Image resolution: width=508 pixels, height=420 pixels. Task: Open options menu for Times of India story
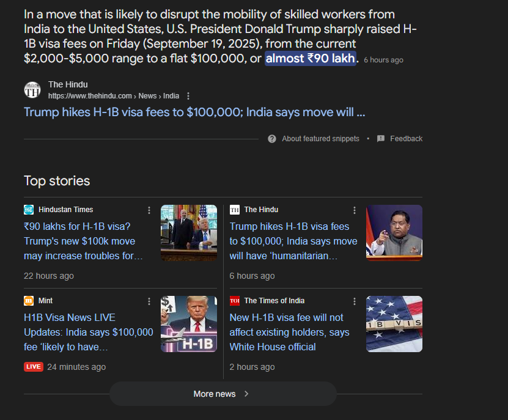[x=355, y=301]
